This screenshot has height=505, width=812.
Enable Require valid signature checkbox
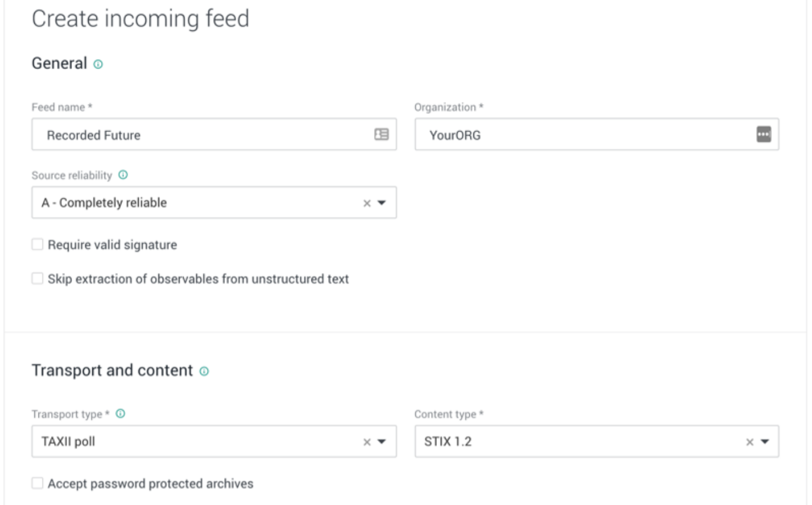coord(38,245)
